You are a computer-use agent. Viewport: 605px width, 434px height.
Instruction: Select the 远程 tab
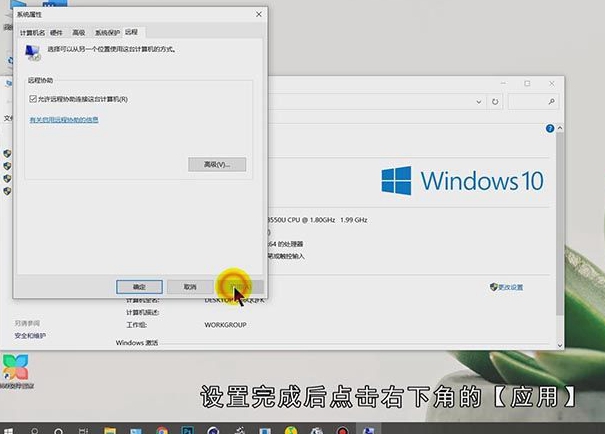click(132, 32)
